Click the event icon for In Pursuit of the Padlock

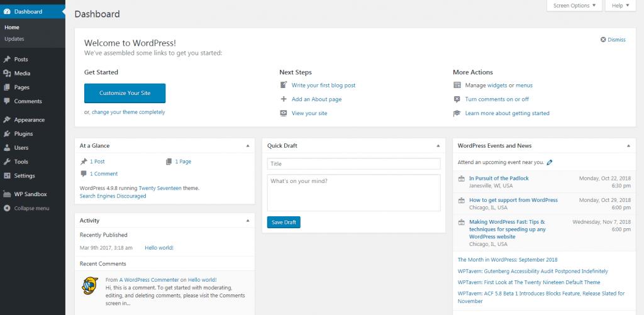click(462, 178)
